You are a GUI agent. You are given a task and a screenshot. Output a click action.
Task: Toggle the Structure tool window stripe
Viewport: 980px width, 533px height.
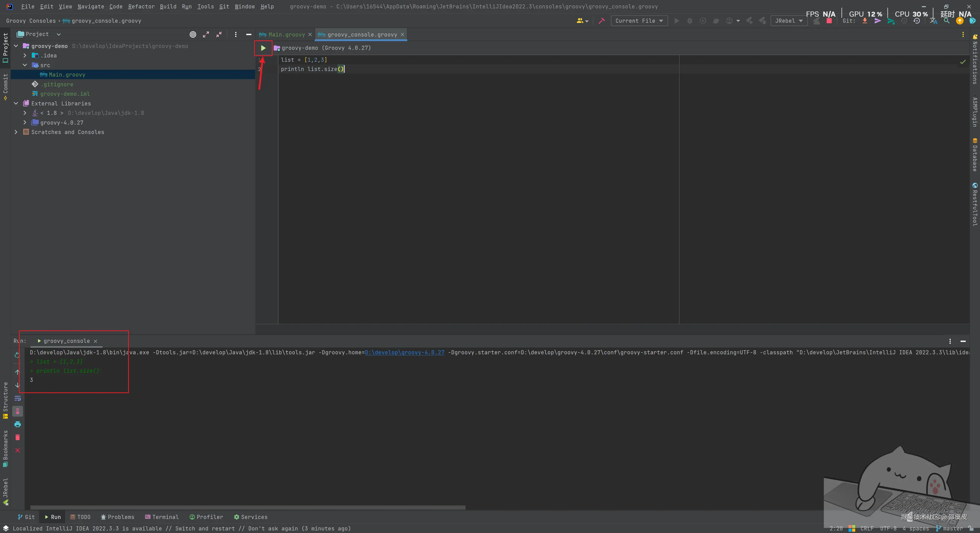coord(5,399)
